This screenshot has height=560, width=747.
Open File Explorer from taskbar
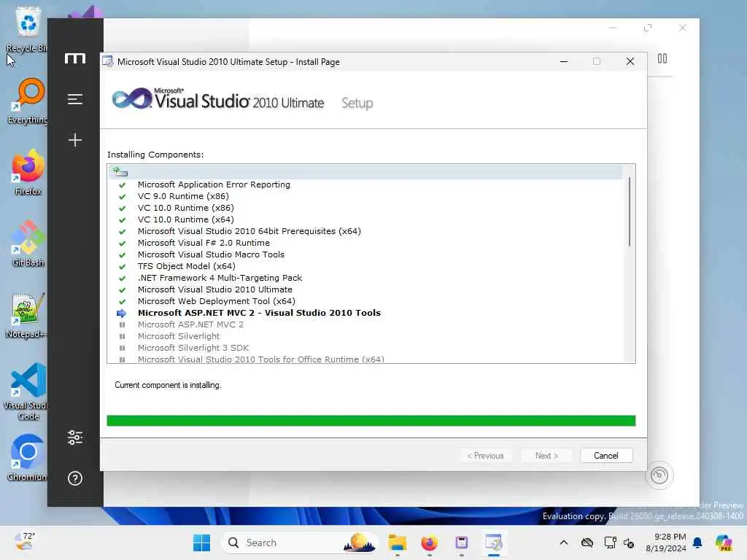click(397, 542)
